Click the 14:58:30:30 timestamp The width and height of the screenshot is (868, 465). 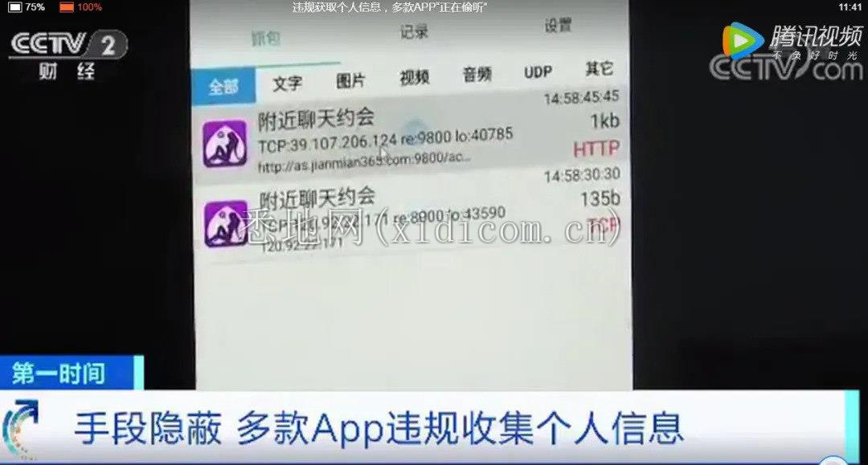(582, 176)
